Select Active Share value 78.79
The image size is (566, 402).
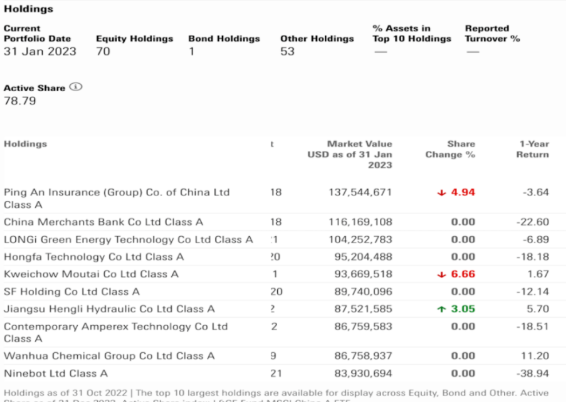[20, 101]
